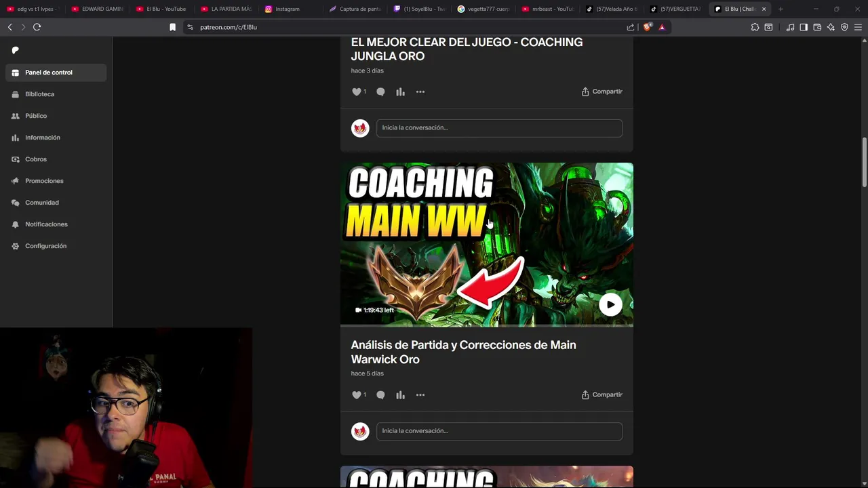Open EL MEJOR CLEAR DEL JUEGO title
This screenshot has width=868, height=488.
coord(467,49)
